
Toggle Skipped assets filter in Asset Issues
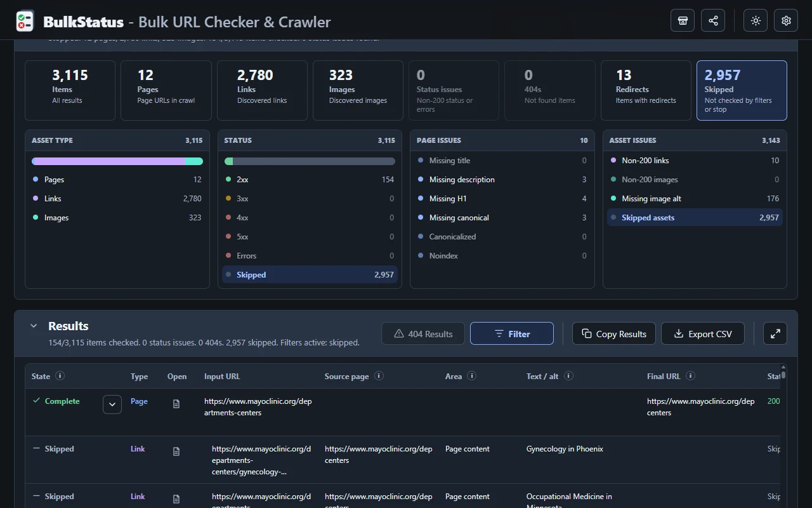[695, 217]
